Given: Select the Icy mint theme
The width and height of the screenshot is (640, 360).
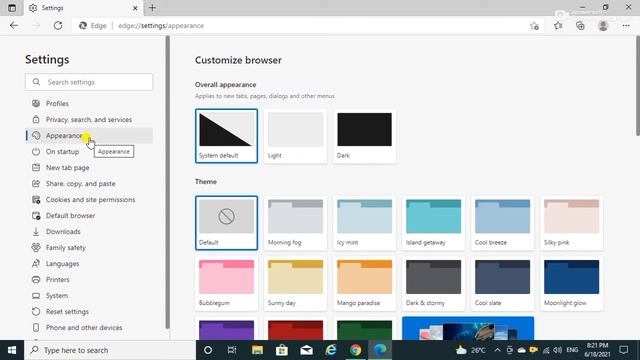Looking at the screenshot, I should (x=364, y=223).
